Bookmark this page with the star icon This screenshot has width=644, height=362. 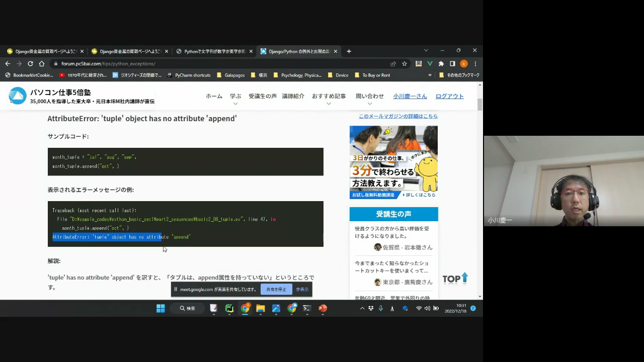[x=404, y=64]
